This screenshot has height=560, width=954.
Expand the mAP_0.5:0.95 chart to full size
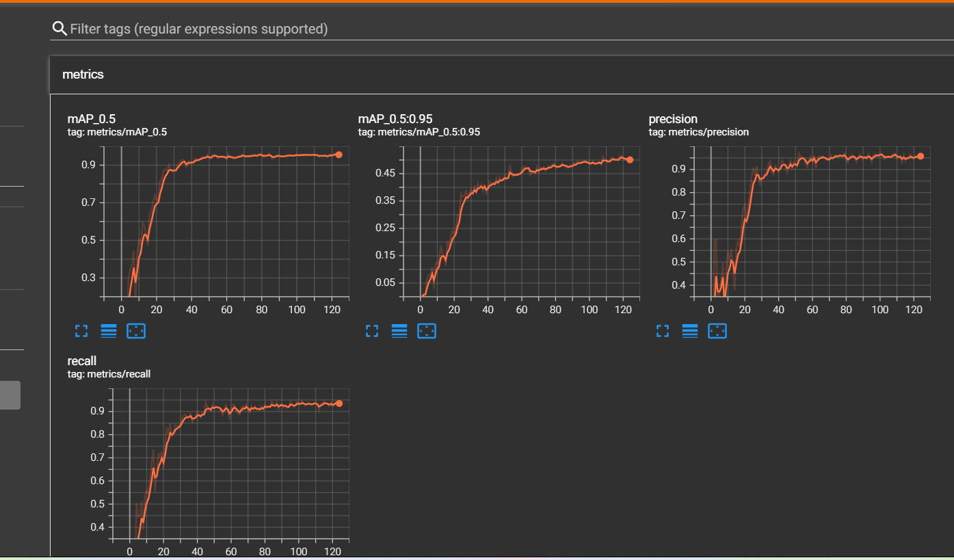point(372,332)
